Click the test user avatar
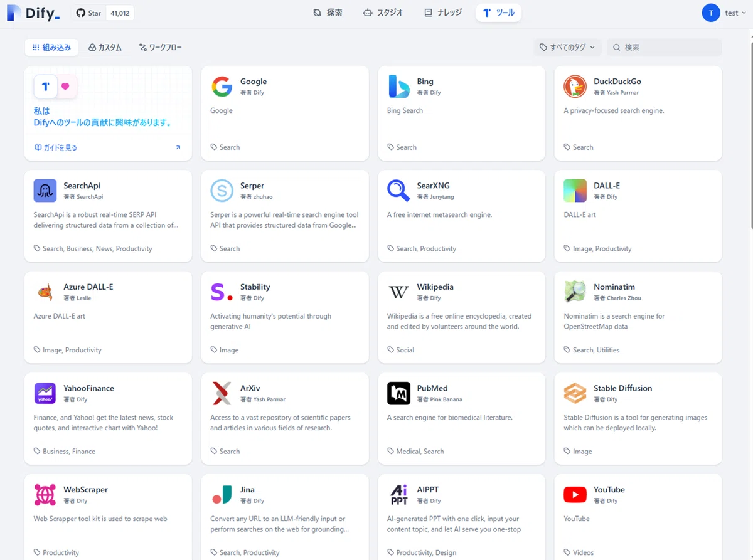 [711, 13]
